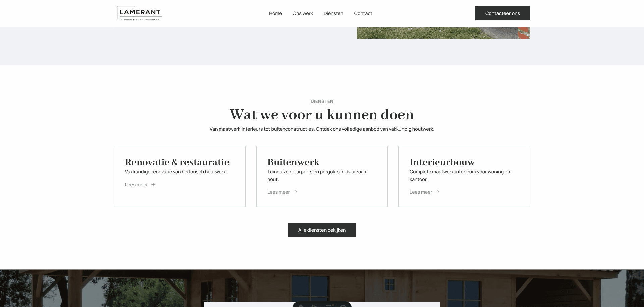This screenshot has height=307, width=644.
Task: Open Lees meer for Renovatie & restauratie
Action: pos(136,185)
